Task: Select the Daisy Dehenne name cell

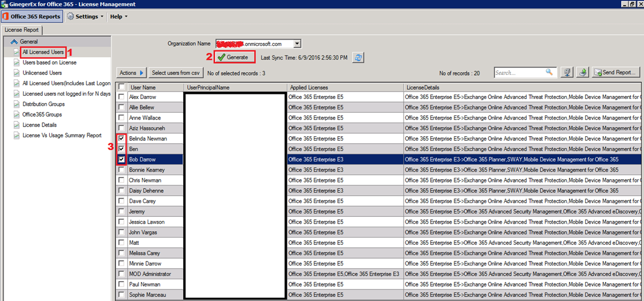Action: point(155,191)
